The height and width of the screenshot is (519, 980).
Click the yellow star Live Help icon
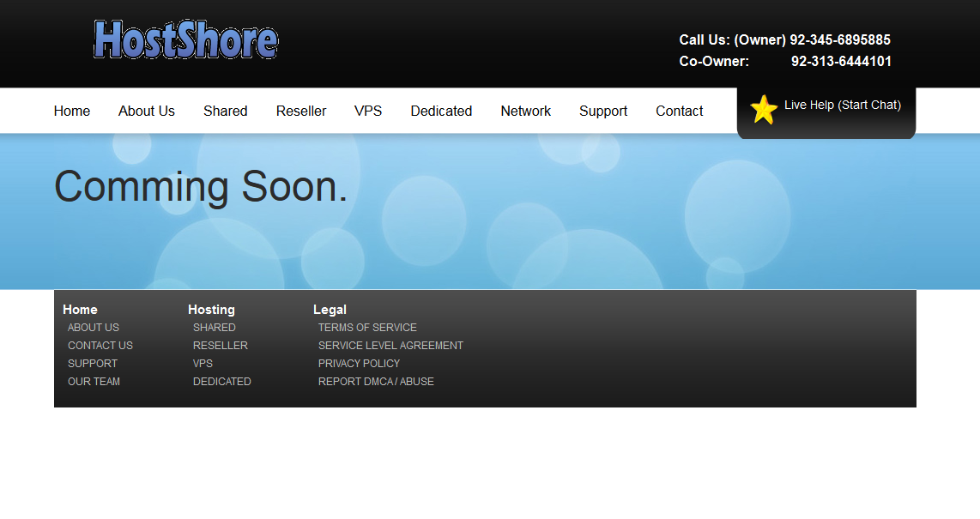click(763, 110)
